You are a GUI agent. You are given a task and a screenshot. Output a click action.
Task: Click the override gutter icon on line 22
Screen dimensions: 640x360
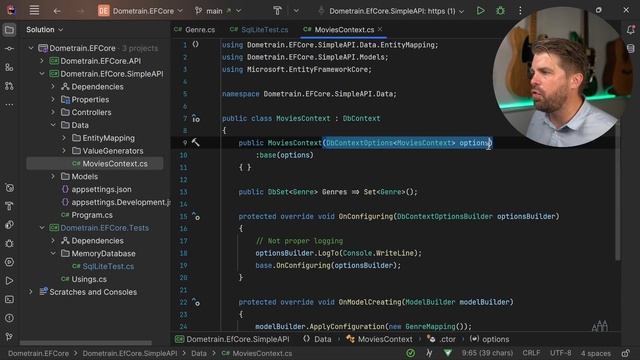[196, 302]
